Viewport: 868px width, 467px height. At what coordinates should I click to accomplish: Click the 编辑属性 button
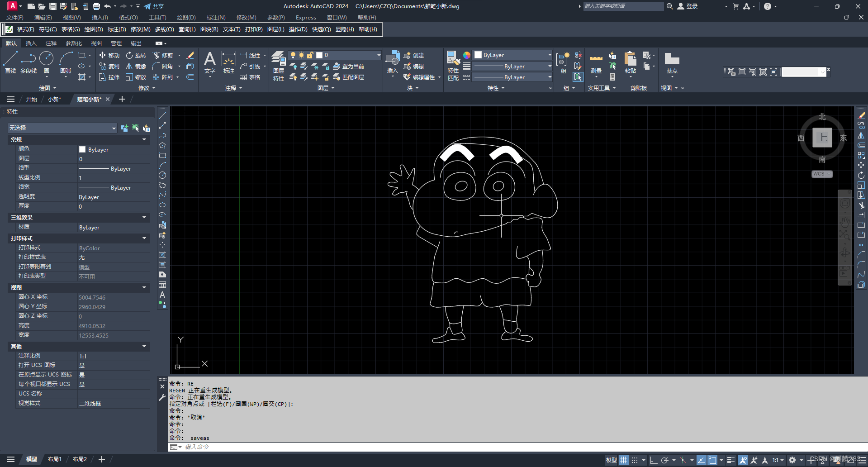[x=419, y=77]
